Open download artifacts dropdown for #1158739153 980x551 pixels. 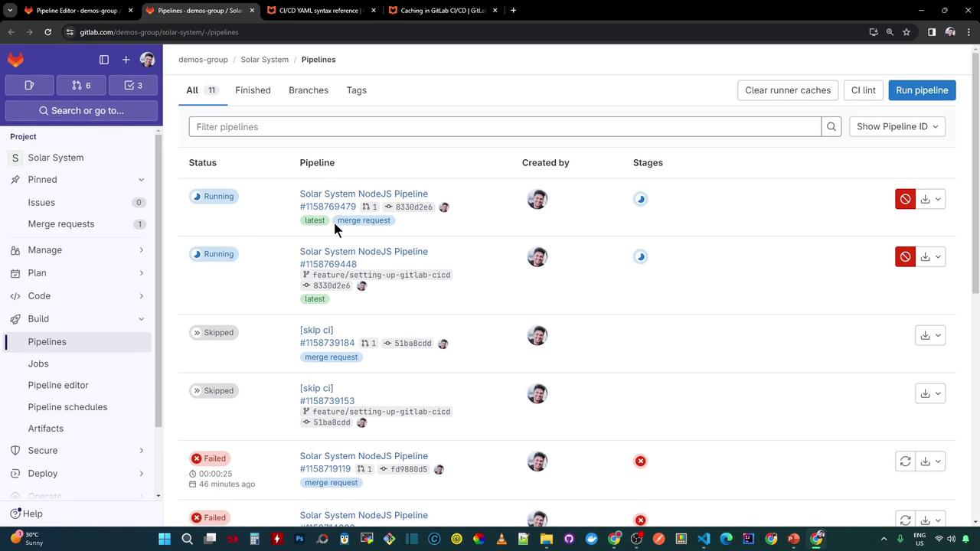tap(931, 393)
